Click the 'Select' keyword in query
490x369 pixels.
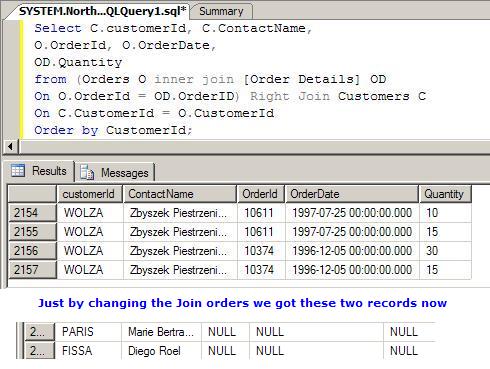(x=58, y=28)
